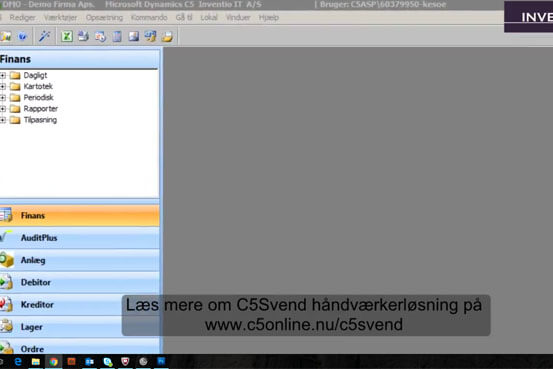Click the toolbar icon left of the yellow folder

click(x=151, y=36)
